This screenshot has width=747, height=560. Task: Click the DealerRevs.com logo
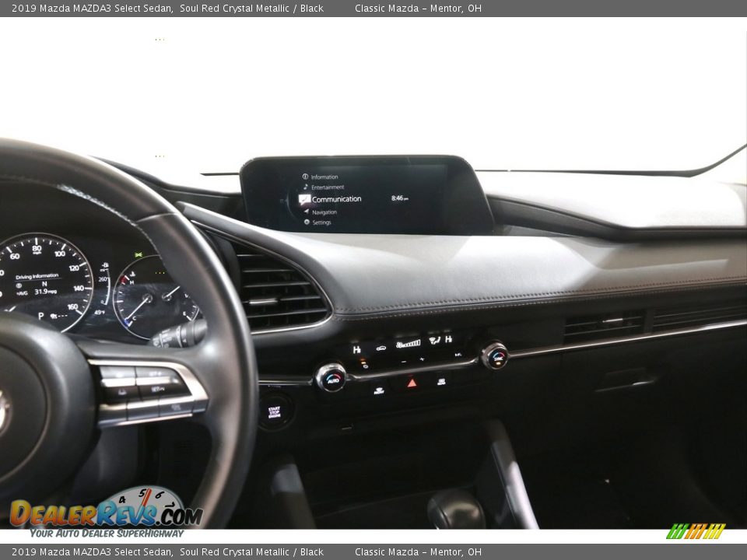[106, 513]
